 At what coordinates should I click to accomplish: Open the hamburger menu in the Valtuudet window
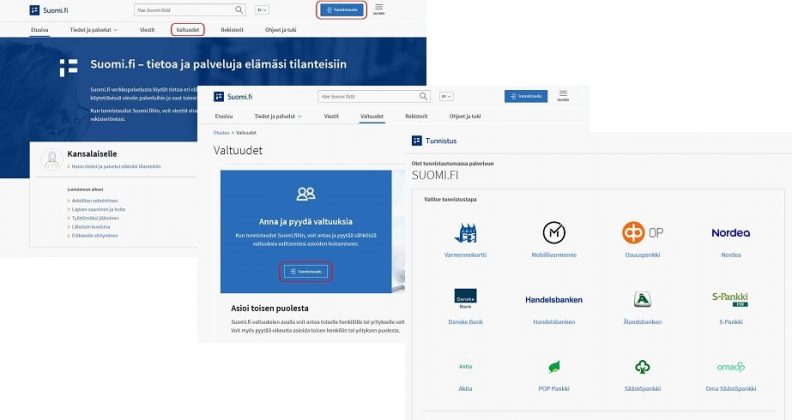(x=563, y=96)
